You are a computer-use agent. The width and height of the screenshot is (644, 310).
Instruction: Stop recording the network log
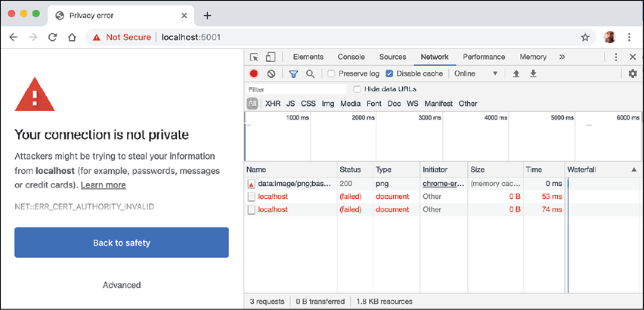pos(254,74)
